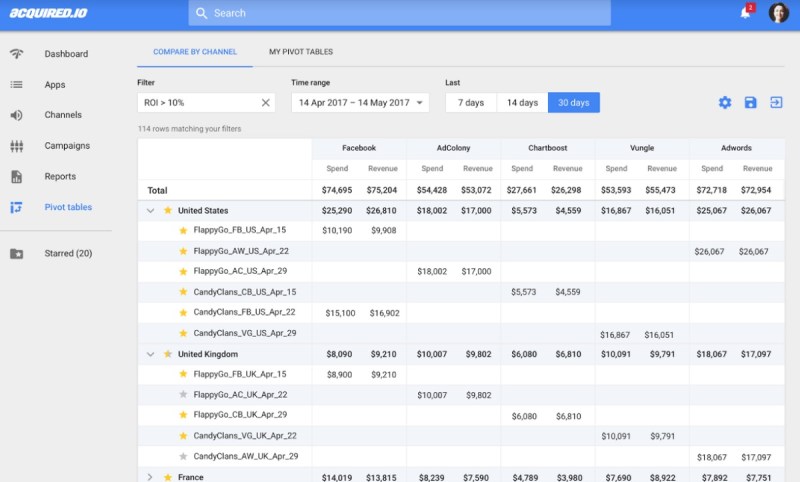The height and width of the screenshot is (482, 800).
Task: Star the CandyClans_AW_UK_Apr_29 campaign
Action: pos(183,456)
